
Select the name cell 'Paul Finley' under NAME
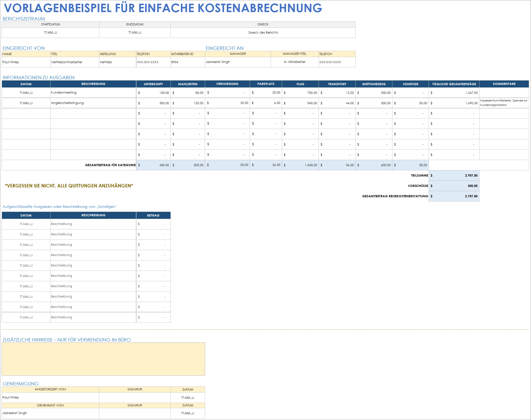click(26, 62)
